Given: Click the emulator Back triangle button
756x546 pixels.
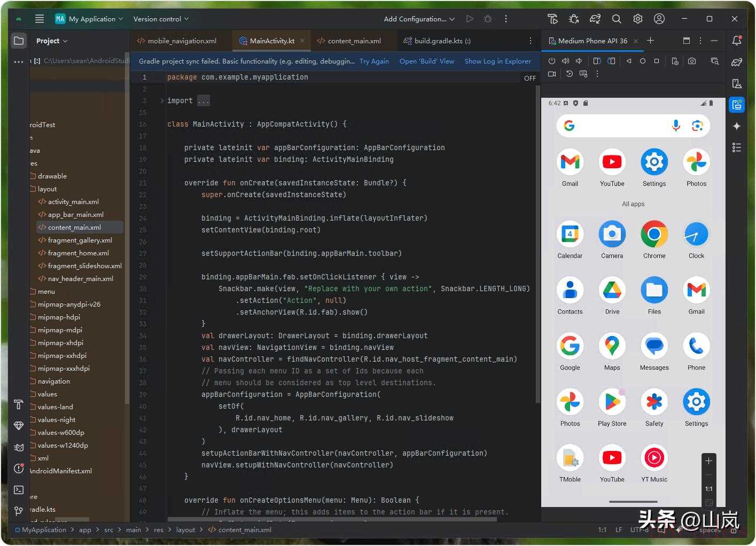Looking at the screenshot, I should (629, 61).
